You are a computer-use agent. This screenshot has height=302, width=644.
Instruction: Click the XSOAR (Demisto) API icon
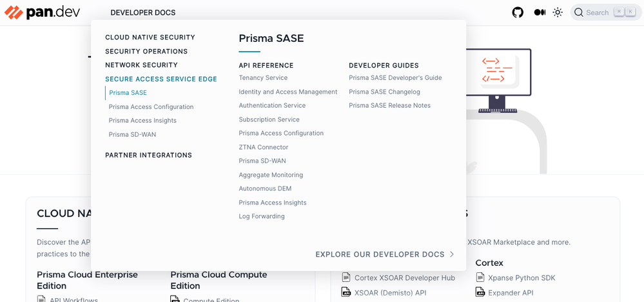coord(346,292)
